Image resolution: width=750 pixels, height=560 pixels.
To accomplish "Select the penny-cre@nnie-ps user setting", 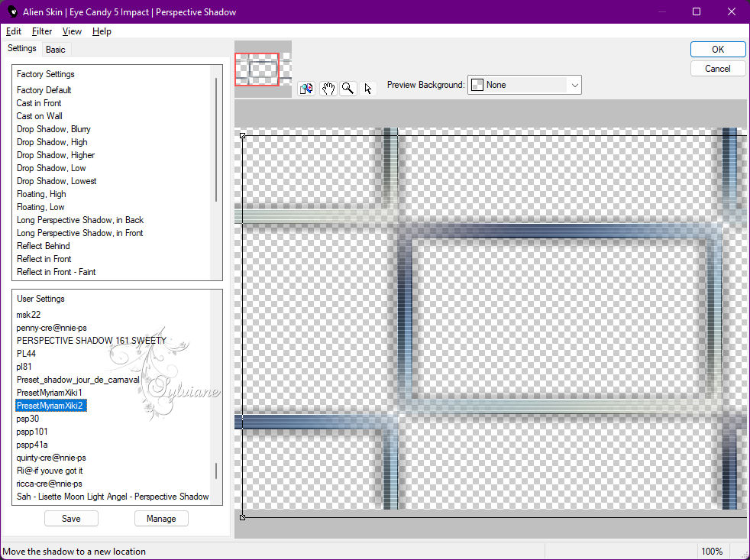I will click(52, 328).
